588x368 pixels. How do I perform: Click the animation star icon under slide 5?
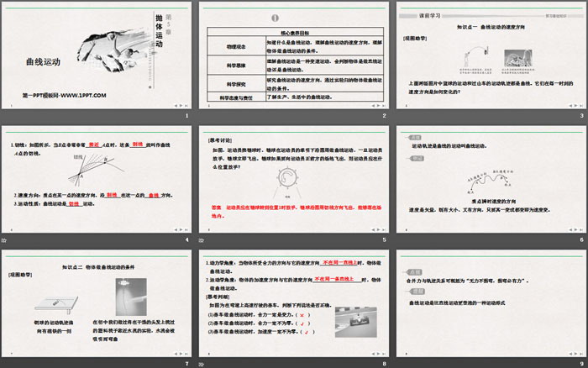point(202,240)
